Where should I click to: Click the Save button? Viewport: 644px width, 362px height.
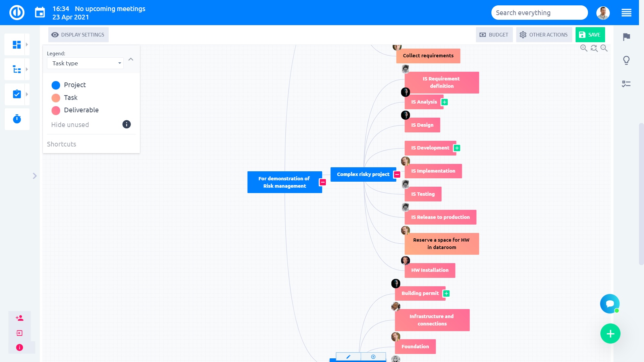coord(590,35)
